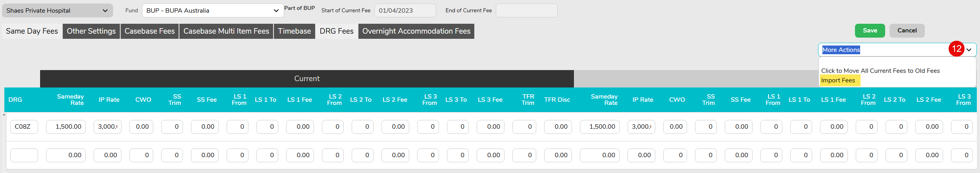The width and height of the screenshot is (980, 173).
Task: Focus the End of Current Fee field
Action: [x=526, y=11]
